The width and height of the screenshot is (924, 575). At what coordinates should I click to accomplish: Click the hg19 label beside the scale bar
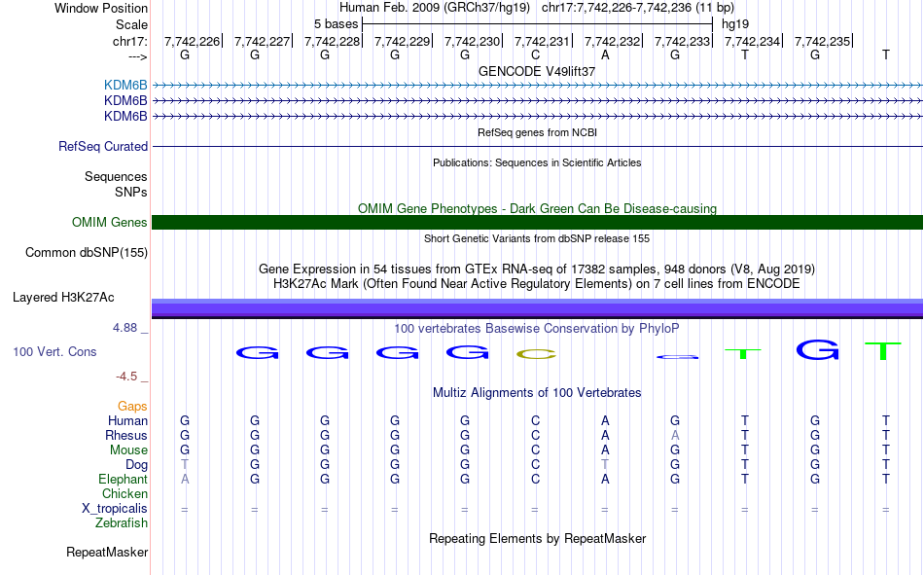click(x=735, y=24)
